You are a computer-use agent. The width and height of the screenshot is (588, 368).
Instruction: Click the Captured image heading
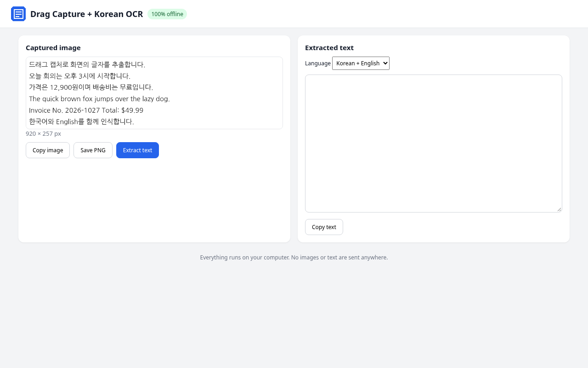(53, 48)
